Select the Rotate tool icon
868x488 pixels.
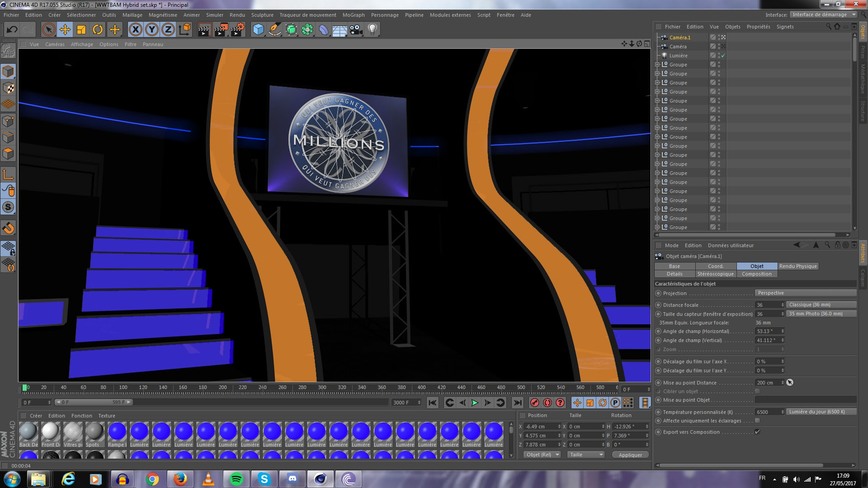pyautogui.click(x=98, y=30)
